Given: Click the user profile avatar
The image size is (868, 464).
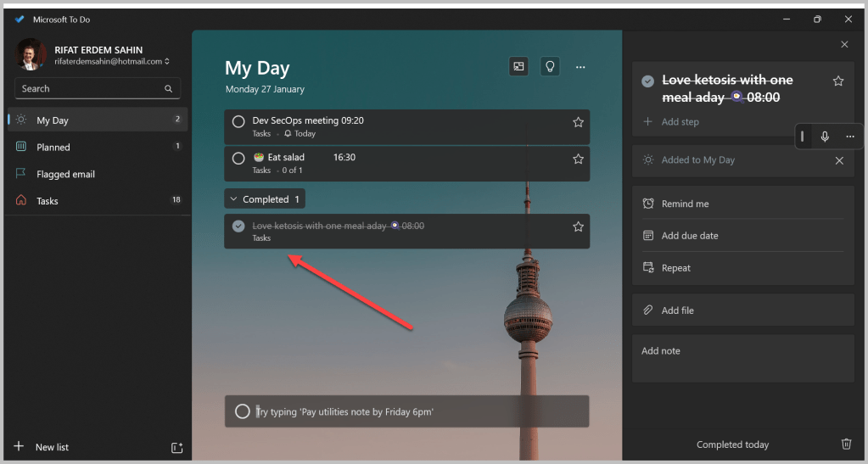Looking at the screenshot, I should pyautogui.click(x=31, y=54).
